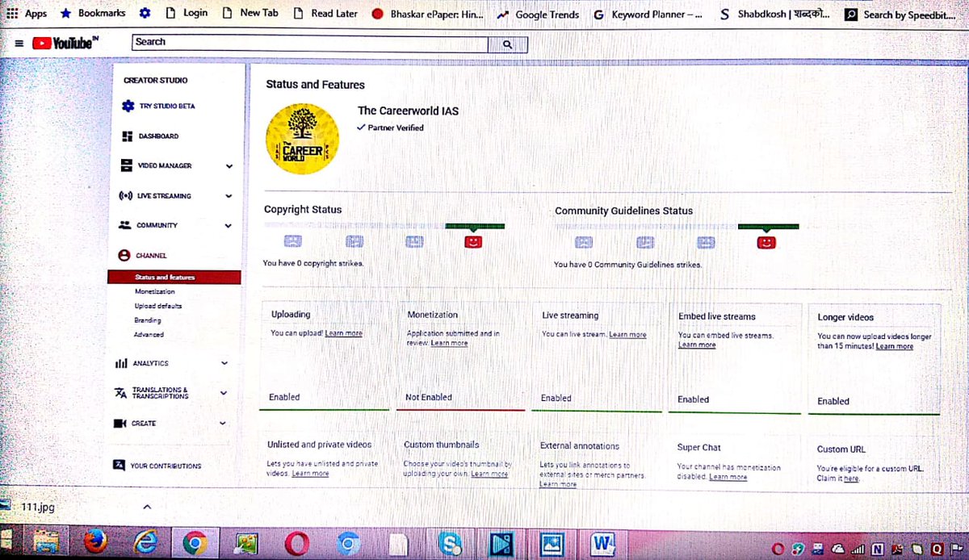
Task: Expand the Video Manager chevron
Action: [x=229, y=166]
